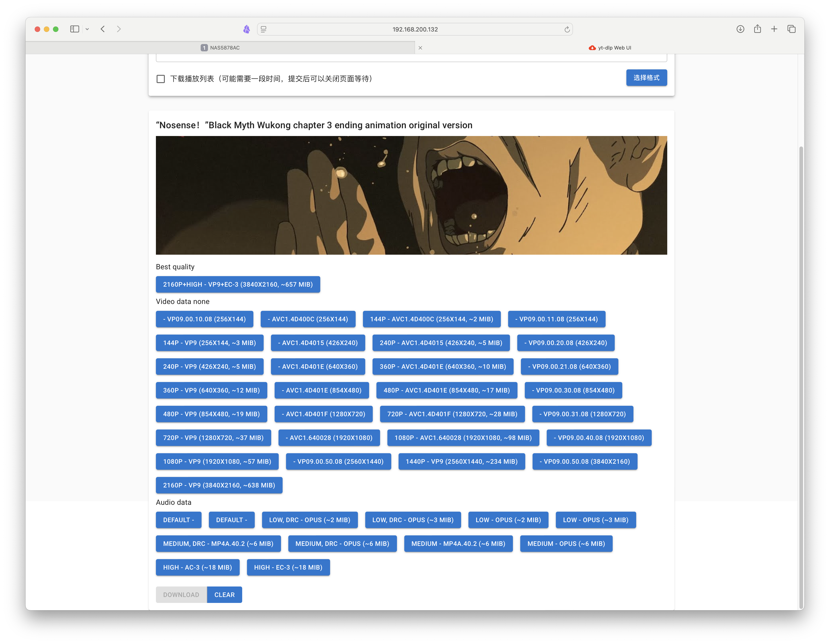Select - VP09.00.50.08 (2560X1440) format
Screen dimensions: 830x644
pos(339,462)
